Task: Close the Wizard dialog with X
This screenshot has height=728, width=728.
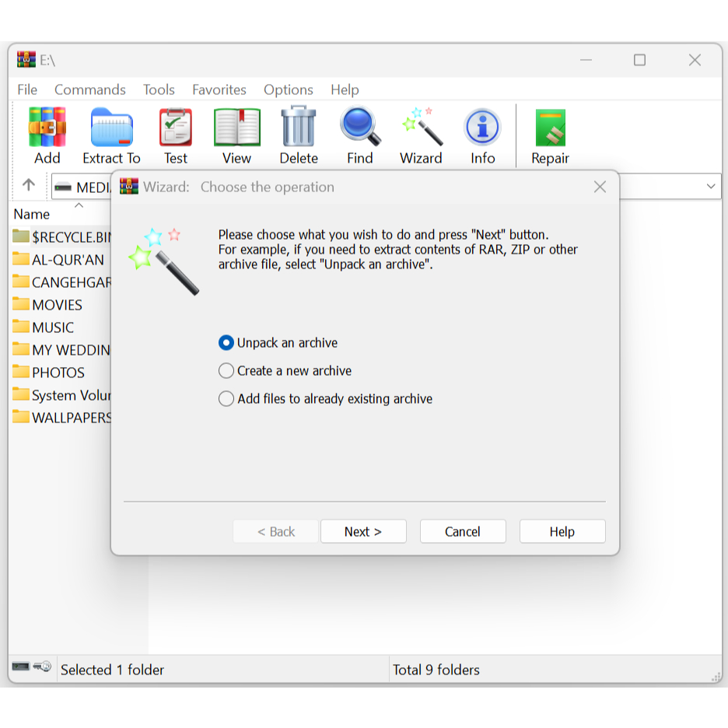Action: (x=600, y=187)
